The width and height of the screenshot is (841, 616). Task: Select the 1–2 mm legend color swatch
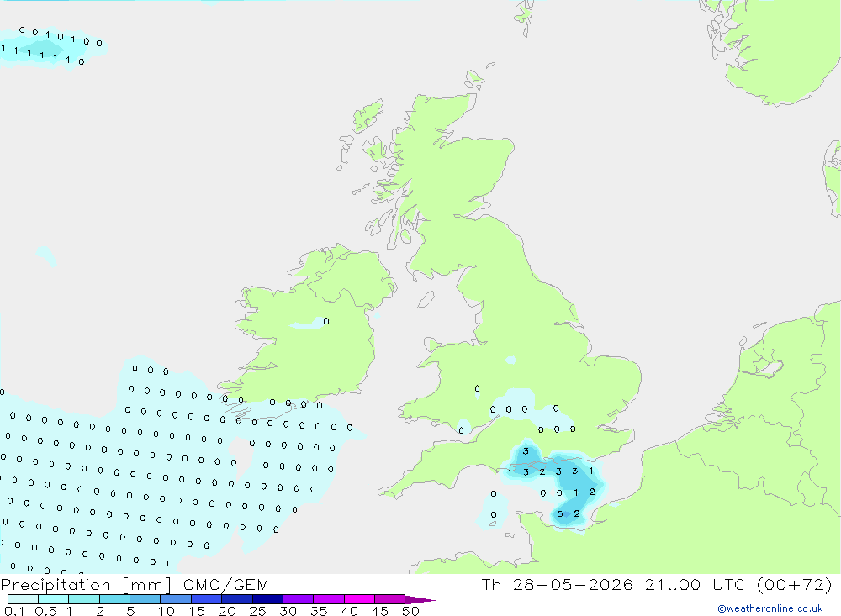(83, 599)
